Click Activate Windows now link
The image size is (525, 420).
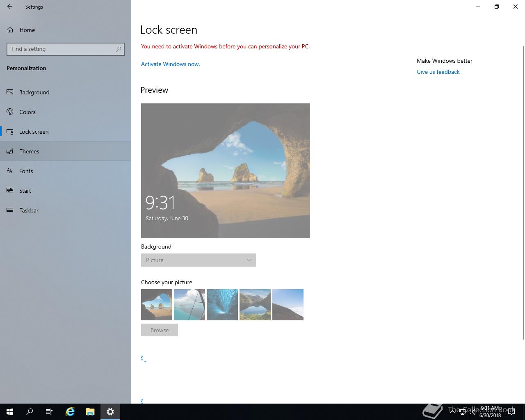(171, 64)
